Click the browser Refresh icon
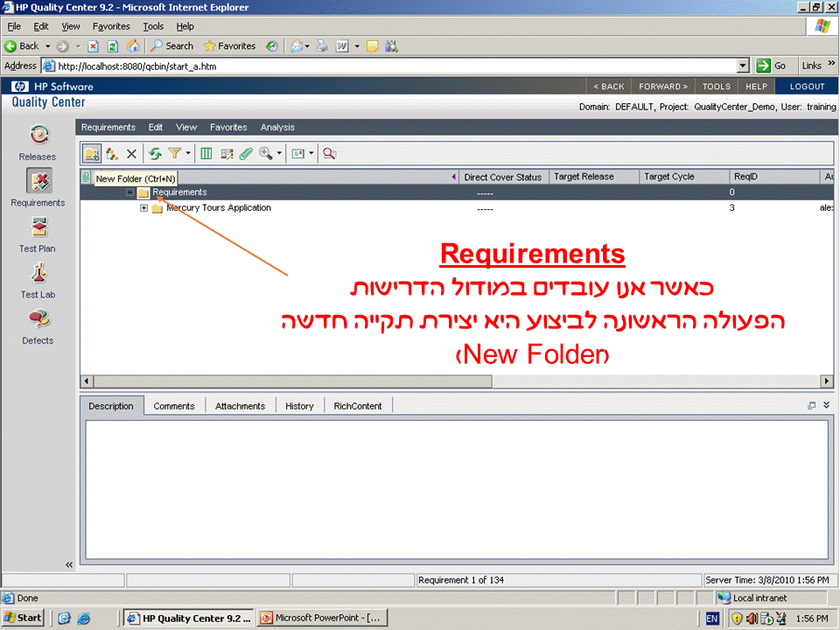The width and height of the screenshot is (840, 630). [x=113, y=46]
